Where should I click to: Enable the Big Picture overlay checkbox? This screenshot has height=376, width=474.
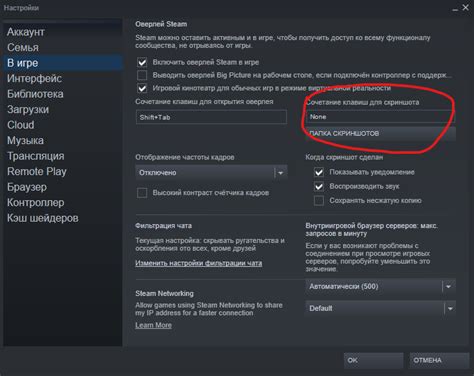tap(142, 75)
